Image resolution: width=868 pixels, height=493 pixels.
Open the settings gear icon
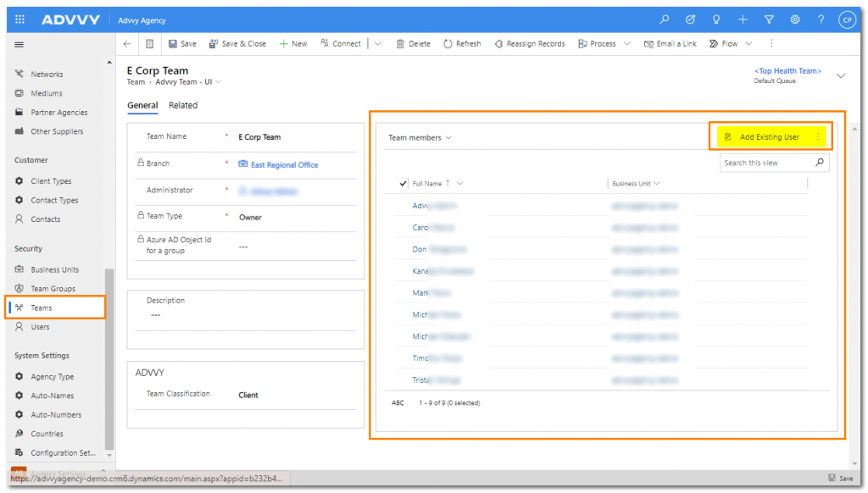point(794,19)
